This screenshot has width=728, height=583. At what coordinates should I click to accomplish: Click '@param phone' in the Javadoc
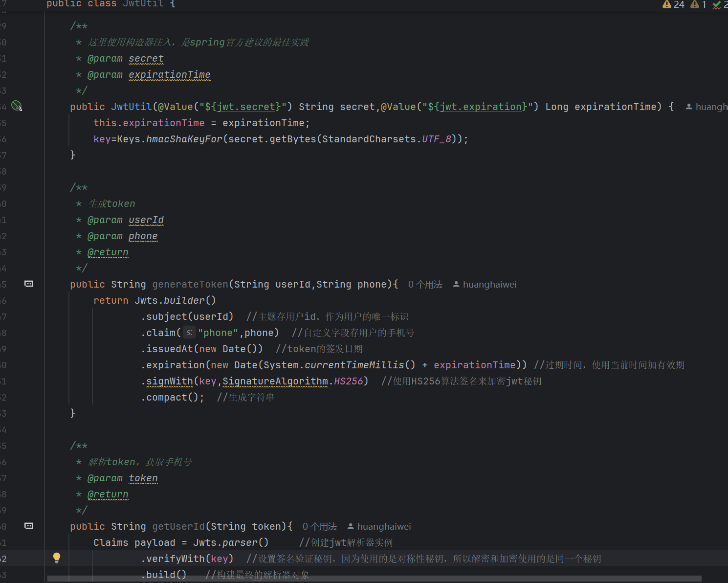tap(123, 236)
